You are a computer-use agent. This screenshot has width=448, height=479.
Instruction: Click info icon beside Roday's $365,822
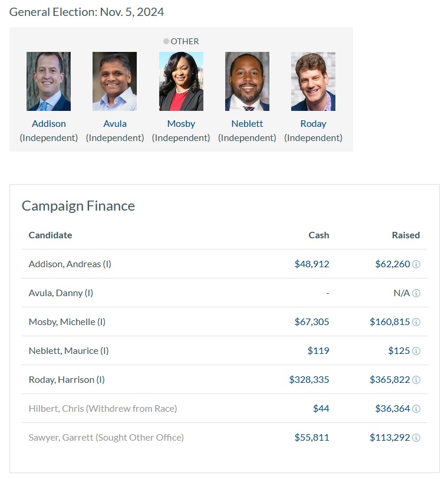(x=416, y=380)
